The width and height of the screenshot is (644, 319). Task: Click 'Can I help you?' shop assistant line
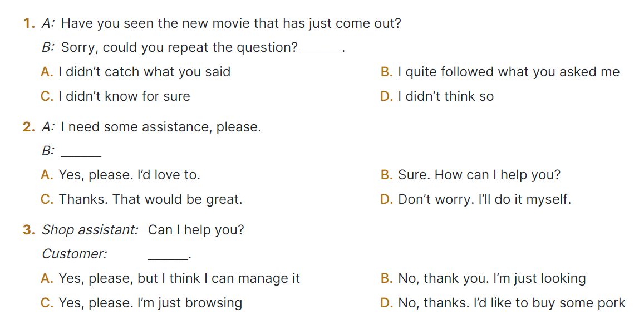[x=196, y=230]
